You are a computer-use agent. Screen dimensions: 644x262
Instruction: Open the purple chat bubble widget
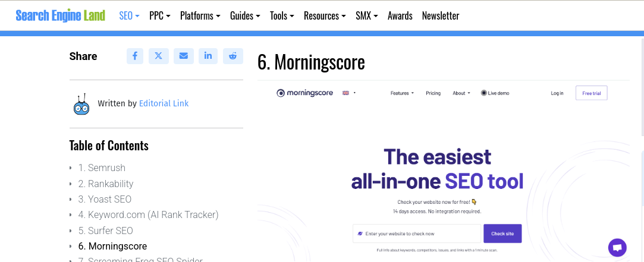pyautogui.click(x=617, y=248)
